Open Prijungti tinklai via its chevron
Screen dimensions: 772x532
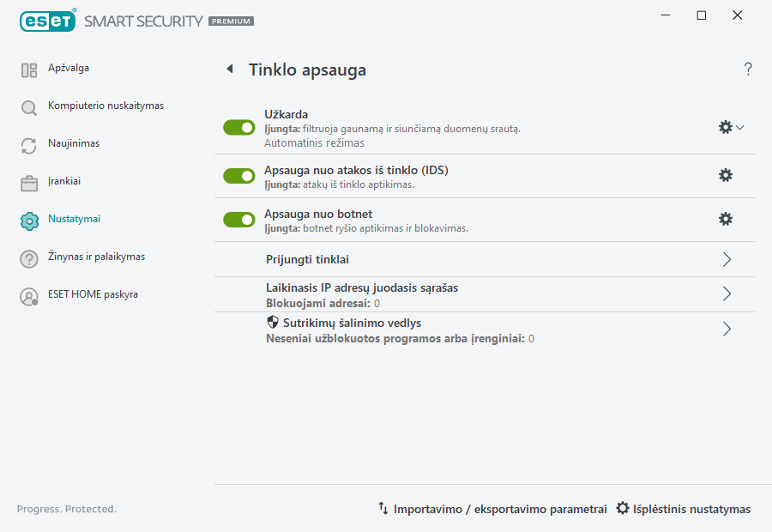[726, 258]
